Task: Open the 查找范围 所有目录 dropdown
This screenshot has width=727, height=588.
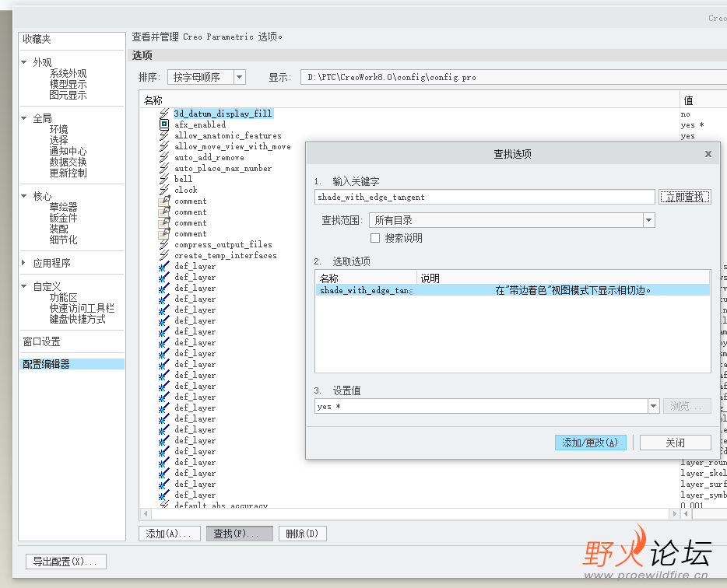Action: tap(648, 220)
